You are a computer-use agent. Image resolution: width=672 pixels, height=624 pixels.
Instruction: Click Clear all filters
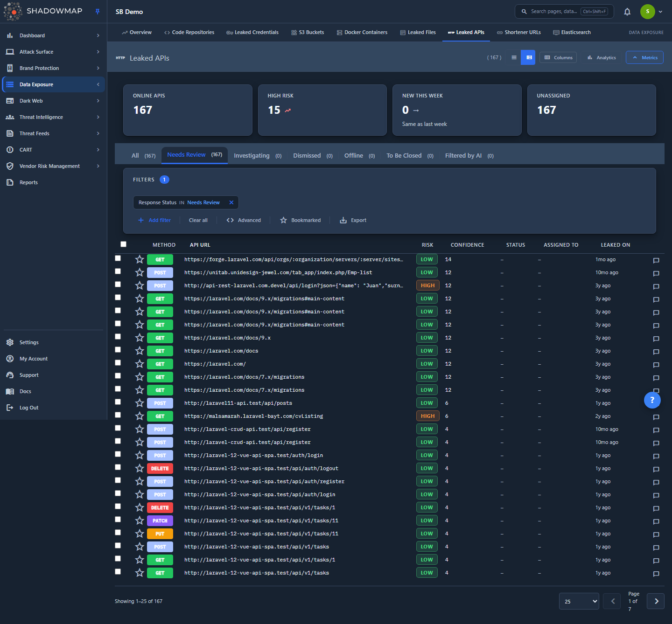click(198, 220)
